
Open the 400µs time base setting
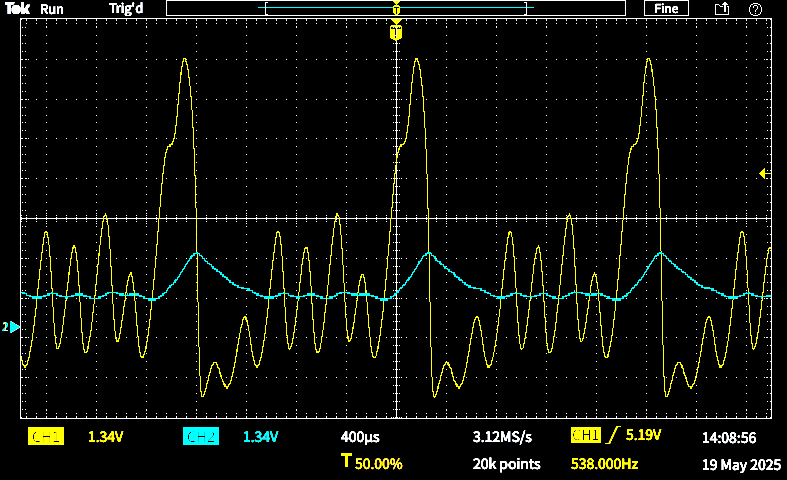[x=360, y=437]
